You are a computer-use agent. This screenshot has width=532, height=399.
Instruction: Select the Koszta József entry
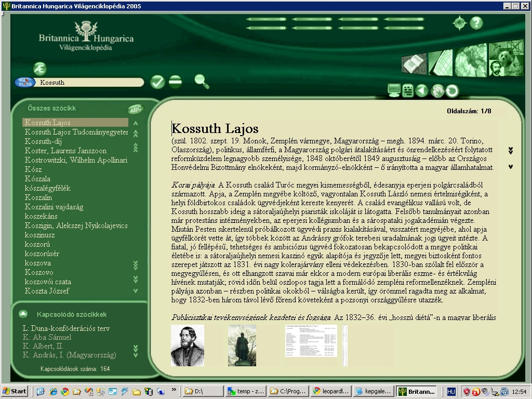click(47, 291)
